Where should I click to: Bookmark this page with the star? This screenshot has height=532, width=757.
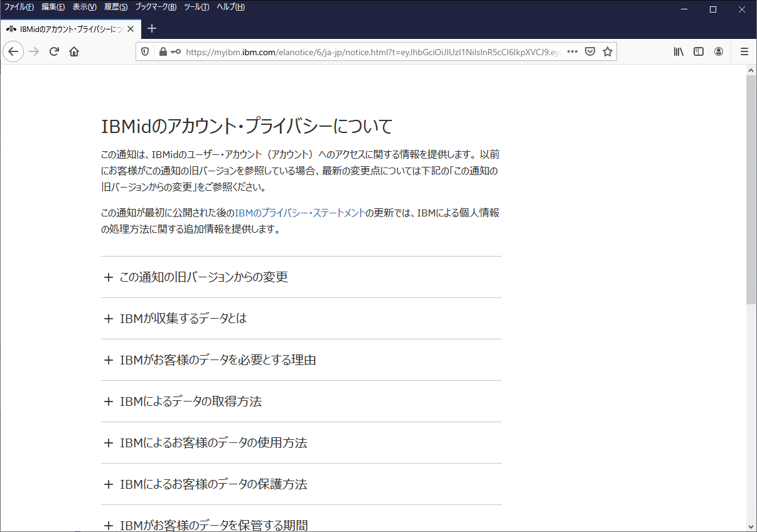608,51
